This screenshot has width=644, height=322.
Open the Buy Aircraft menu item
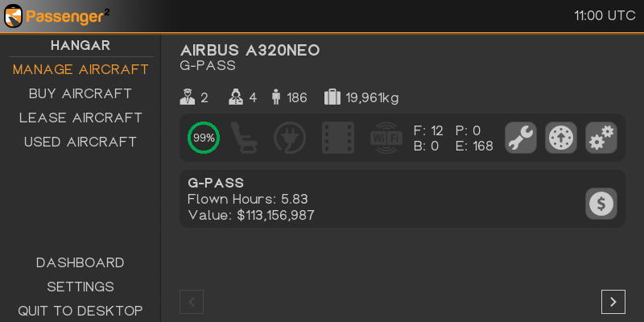tap(80, 93)
